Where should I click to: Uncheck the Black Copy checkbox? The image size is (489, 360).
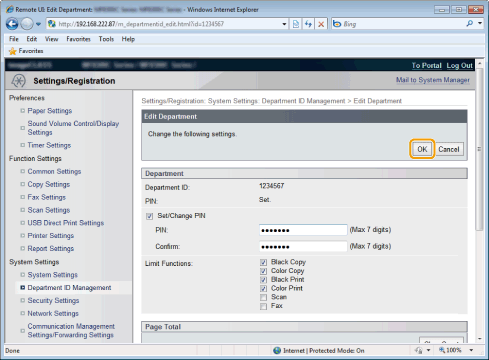(x=263, y=262)
